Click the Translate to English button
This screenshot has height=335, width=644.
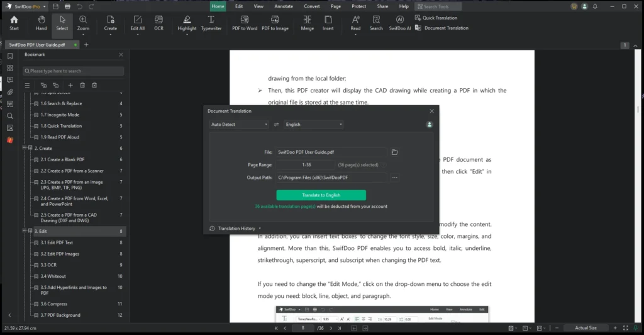click(321, 195)
